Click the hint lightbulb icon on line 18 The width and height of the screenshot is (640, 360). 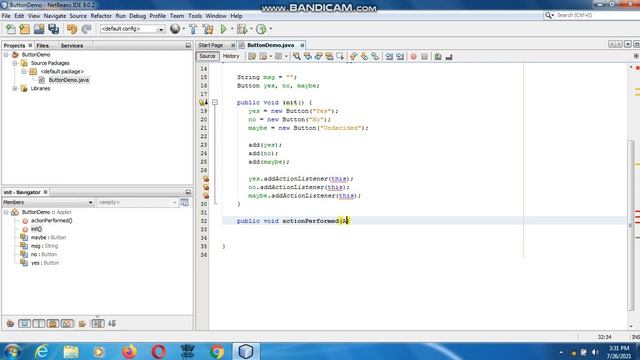click(203, 102)
